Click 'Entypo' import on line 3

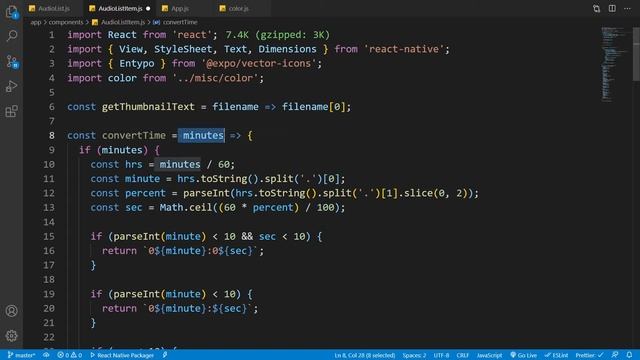click(137, 64)
